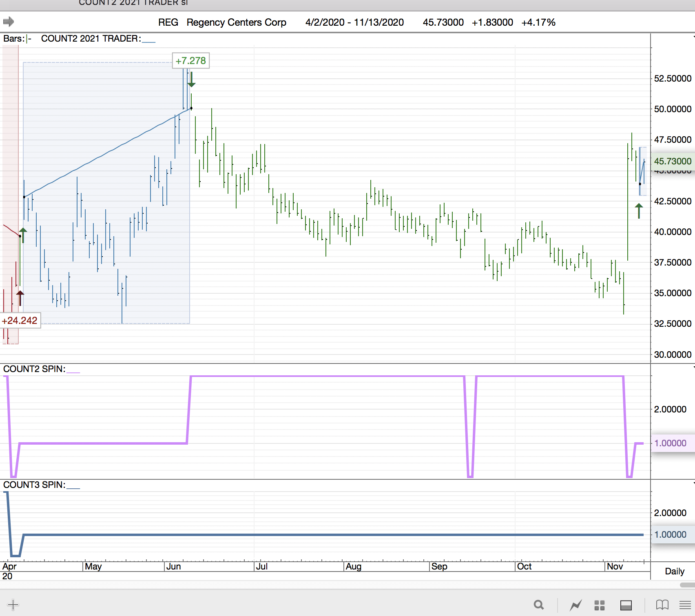The height and width of the screenshot is (616, 695).
Task: Click the REG ticker symbol
Action: pos(168,22)
